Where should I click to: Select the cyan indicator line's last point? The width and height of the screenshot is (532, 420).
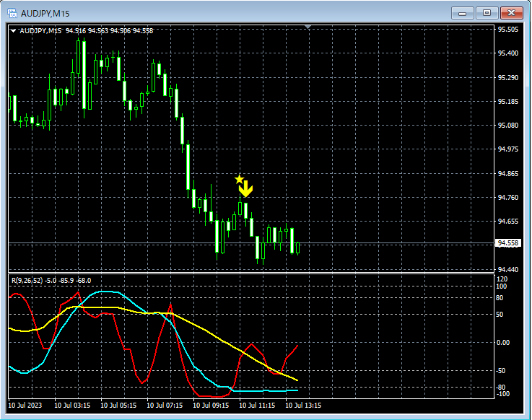(297, 390)
